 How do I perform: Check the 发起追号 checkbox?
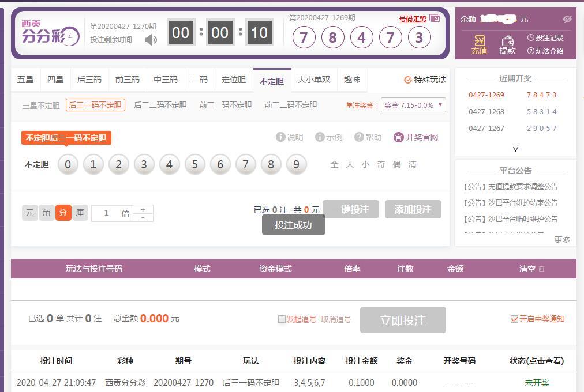pos(282,319)
